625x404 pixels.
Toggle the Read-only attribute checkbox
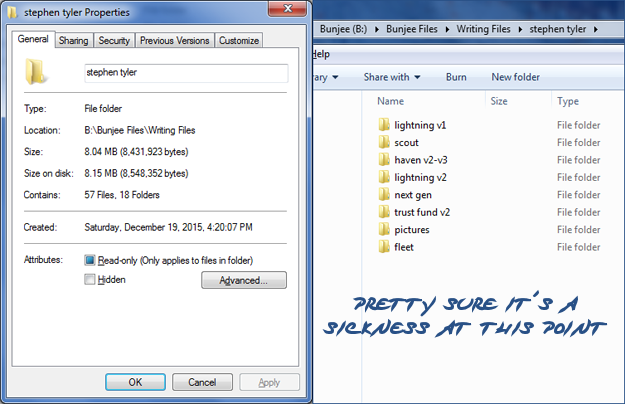[90, 260]
